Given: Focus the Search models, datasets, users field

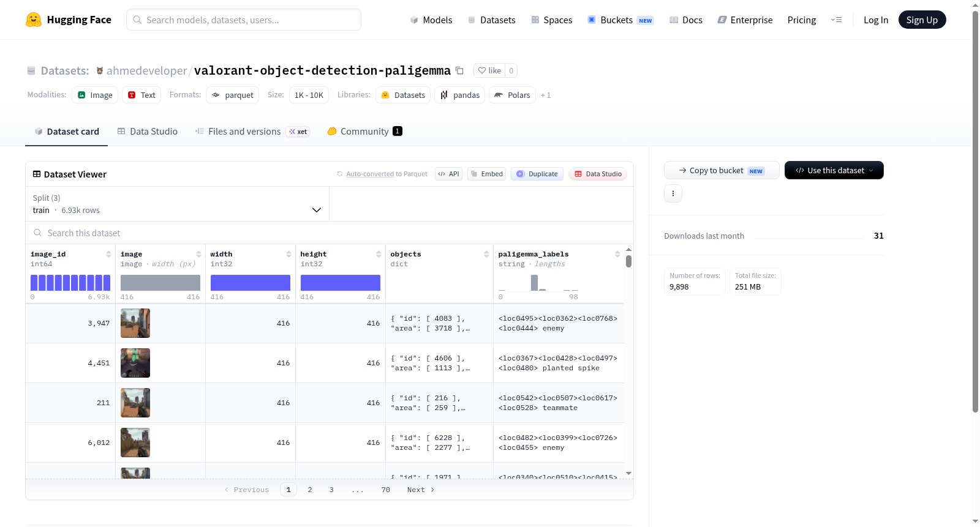Looking at the screenshot, I should point(244,20).
